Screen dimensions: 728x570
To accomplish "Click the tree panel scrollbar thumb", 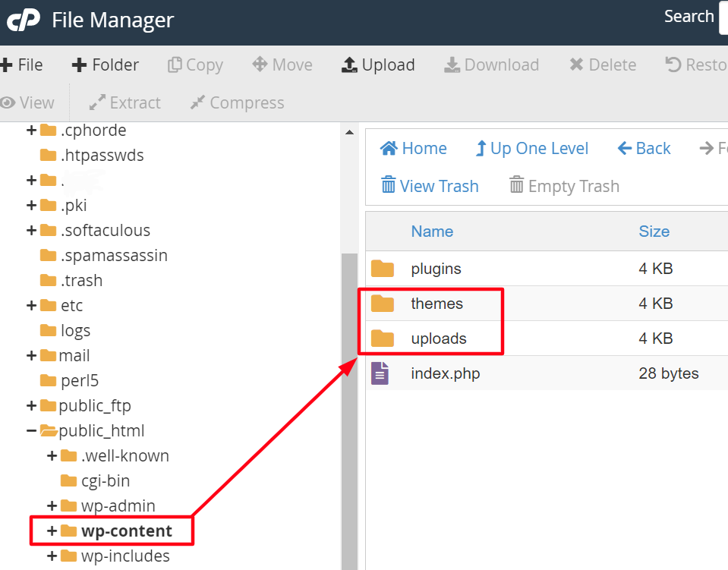I will (350, 411).
